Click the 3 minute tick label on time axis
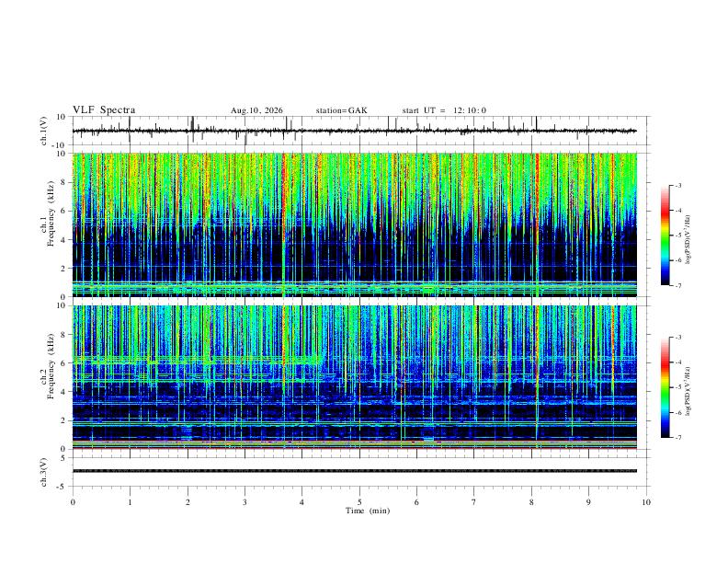 coord(245,502)
